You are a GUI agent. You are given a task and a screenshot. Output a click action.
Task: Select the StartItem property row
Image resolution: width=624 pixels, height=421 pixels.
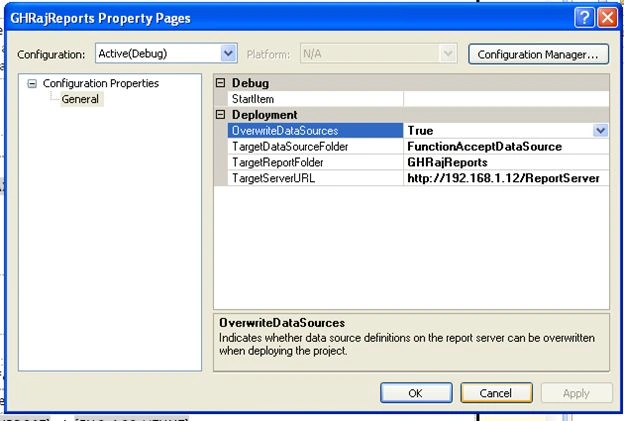316,99
